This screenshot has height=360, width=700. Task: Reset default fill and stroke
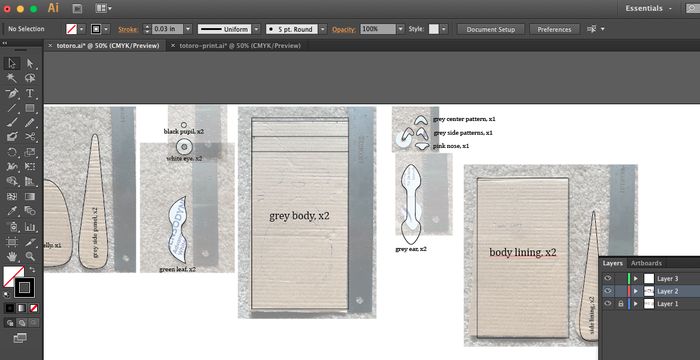click(x=6, y=294)
